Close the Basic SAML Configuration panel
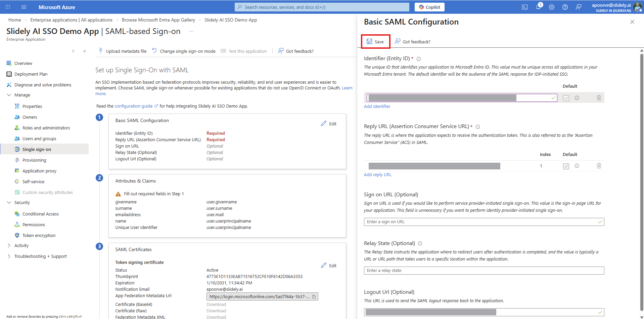 [x=632, y=22]
